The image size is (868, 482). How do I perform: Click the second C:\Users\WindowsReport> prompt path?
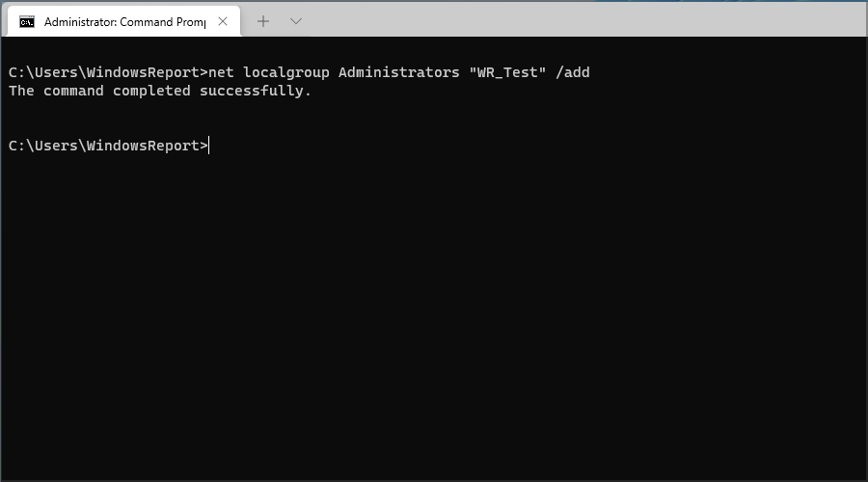pos(108,146)
